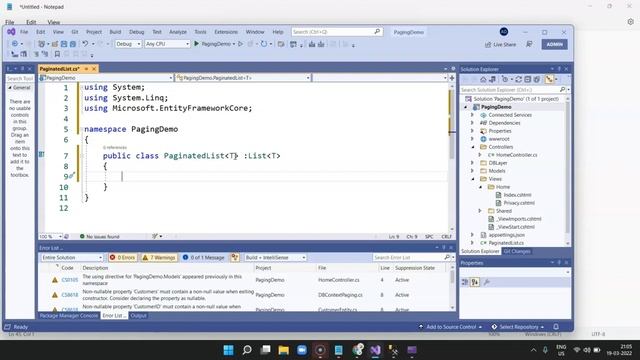This screenshot has height=360, width=640.
Task: Click the Save All toolbar icon
Action: tap(73, 44)
